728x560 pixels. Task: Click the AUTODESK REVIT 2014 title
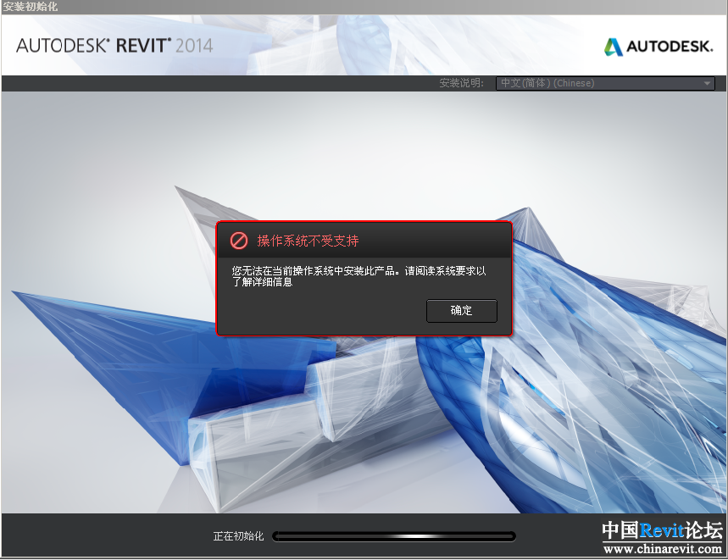coord(114,46)
